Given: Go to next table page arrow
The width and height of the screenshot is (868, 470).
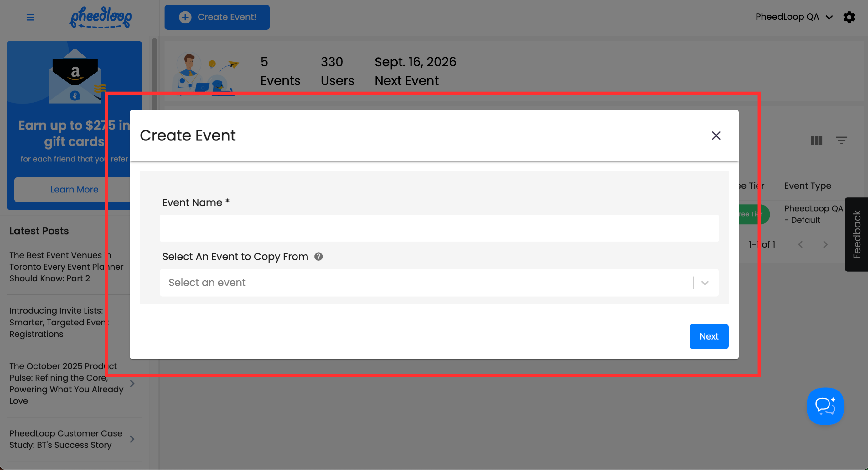Looking at the screenshot, I should tap(825, 245).
